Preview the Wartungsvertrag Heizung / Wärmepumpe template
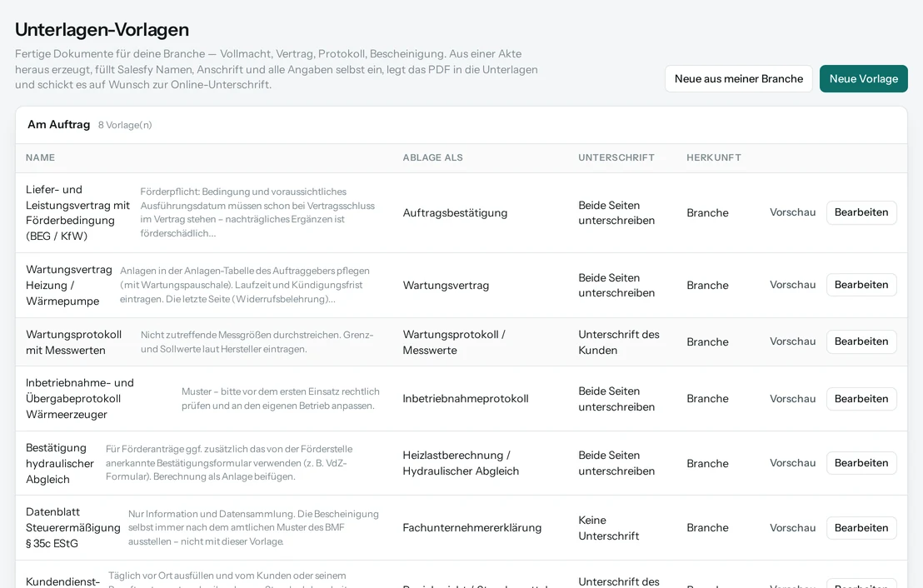 click(792, 285)
